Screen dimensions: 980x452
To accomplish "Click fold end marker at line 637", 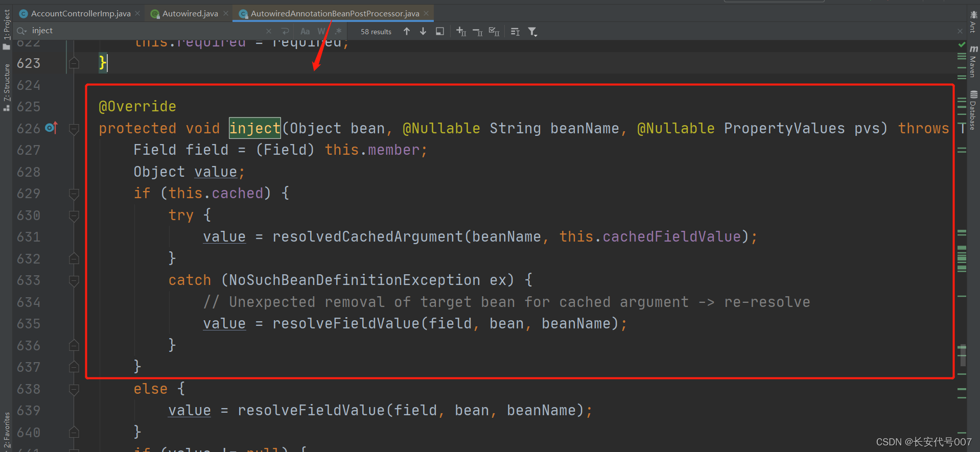I will (x=74, y=367).
